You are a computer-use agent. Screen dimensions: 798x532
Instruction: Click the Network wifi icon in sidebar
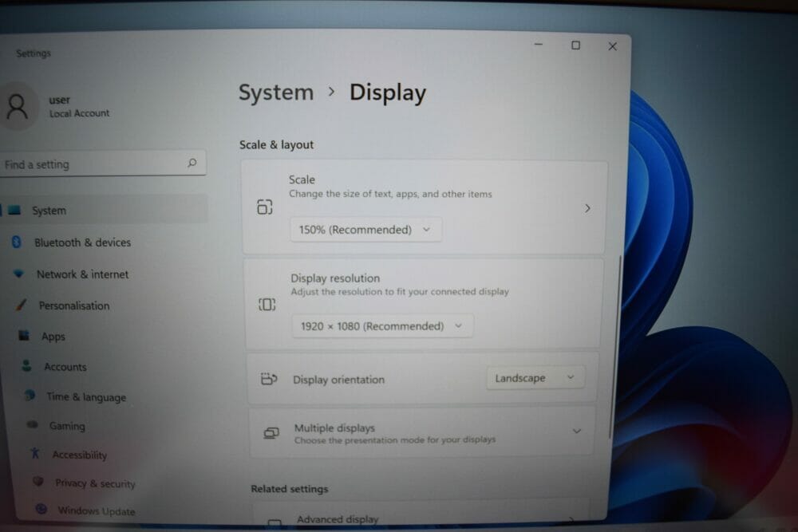click(19, 274)
